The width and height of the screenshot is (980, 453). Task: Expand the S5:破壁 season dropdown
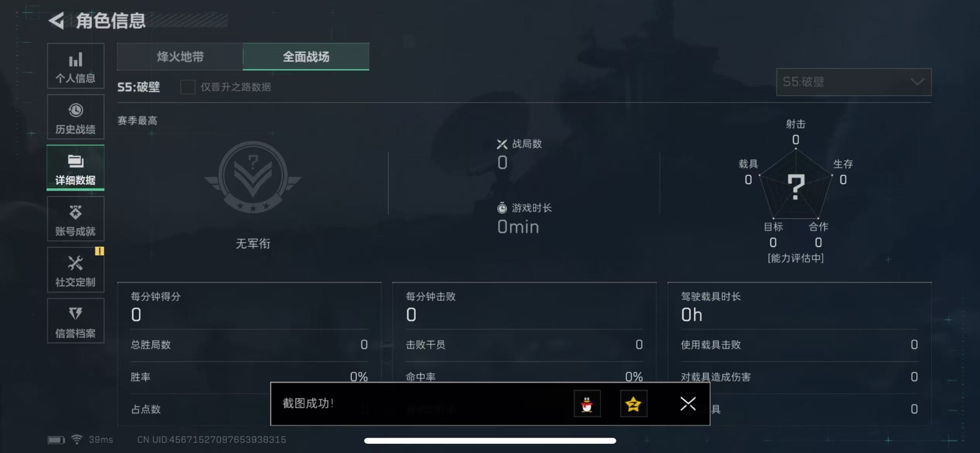point(853,82)
